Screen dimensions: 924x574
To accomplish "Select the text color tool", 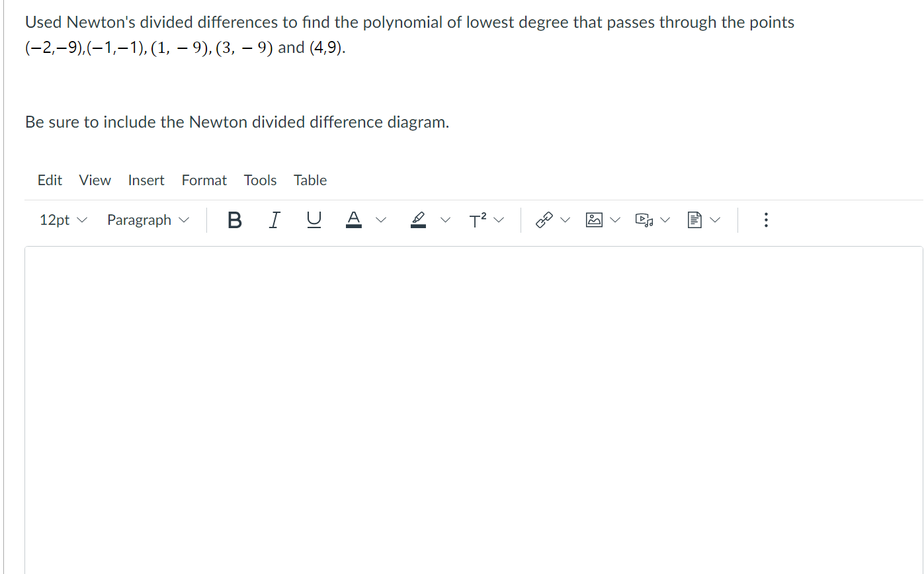I will click(x=354, y=220).
